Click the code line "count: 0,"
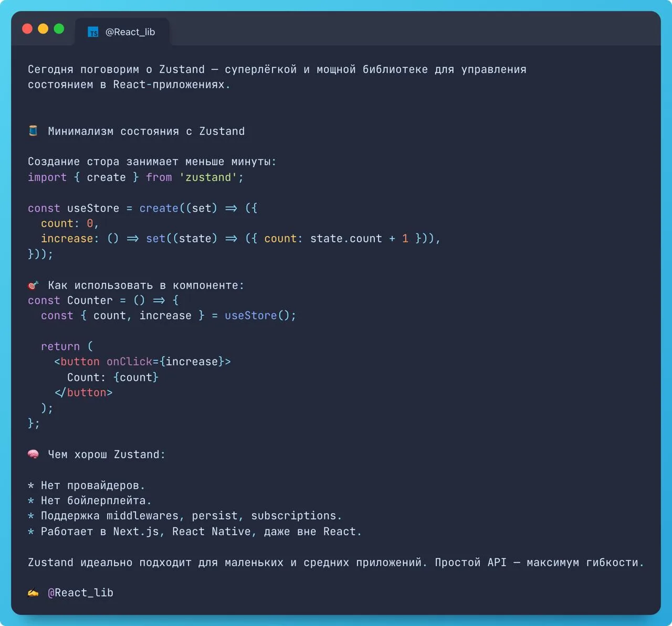672x626 pixels. tap(70, 224)
